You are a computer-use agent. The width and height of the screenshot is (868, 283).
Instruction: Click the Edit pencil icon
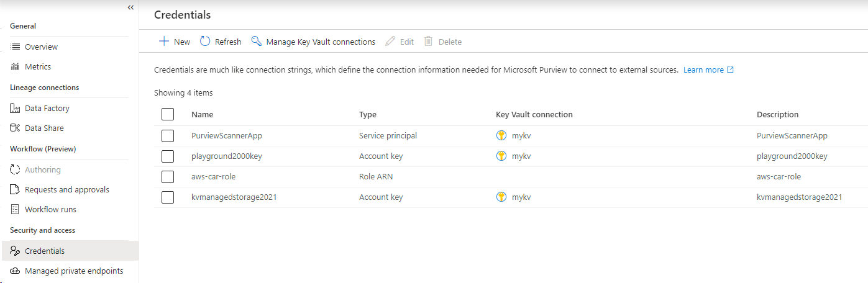click(390, 42)
